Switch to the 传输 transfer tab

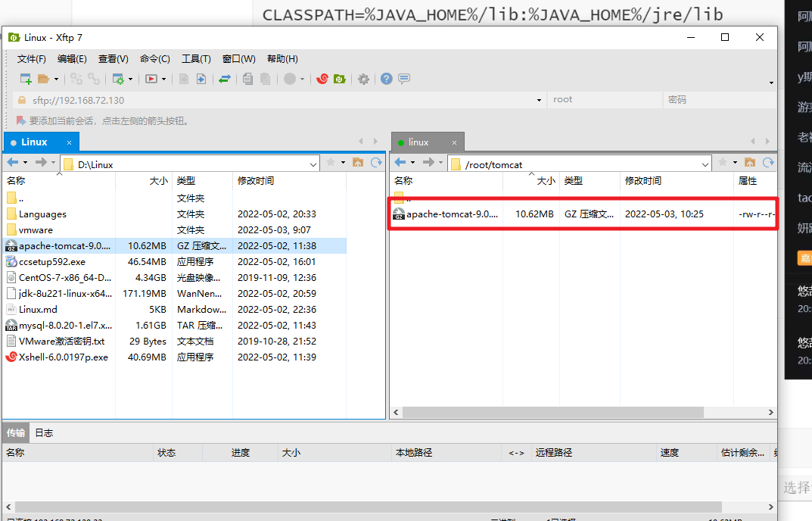point(16,433)
